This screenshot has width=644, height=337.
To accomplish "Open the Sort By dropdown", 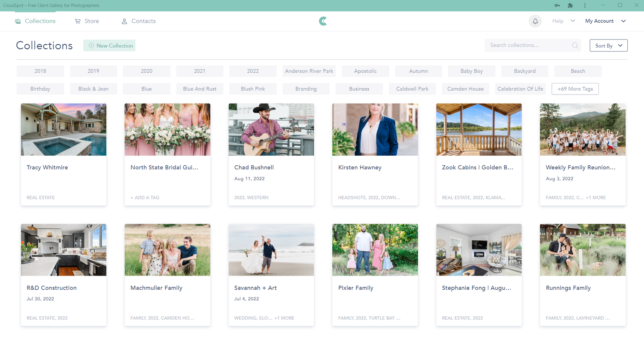I will tap(608, 45).
